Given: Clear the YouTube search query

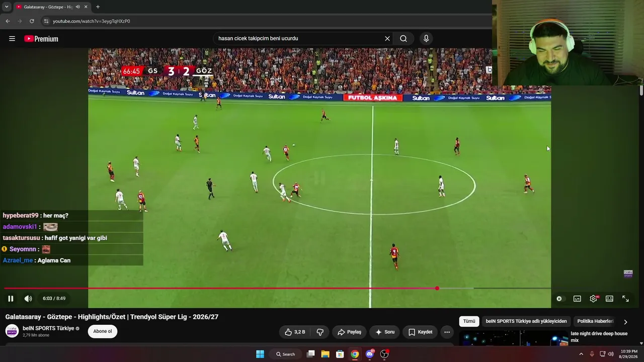Looking at the screenshot, I should coord(387,39).
